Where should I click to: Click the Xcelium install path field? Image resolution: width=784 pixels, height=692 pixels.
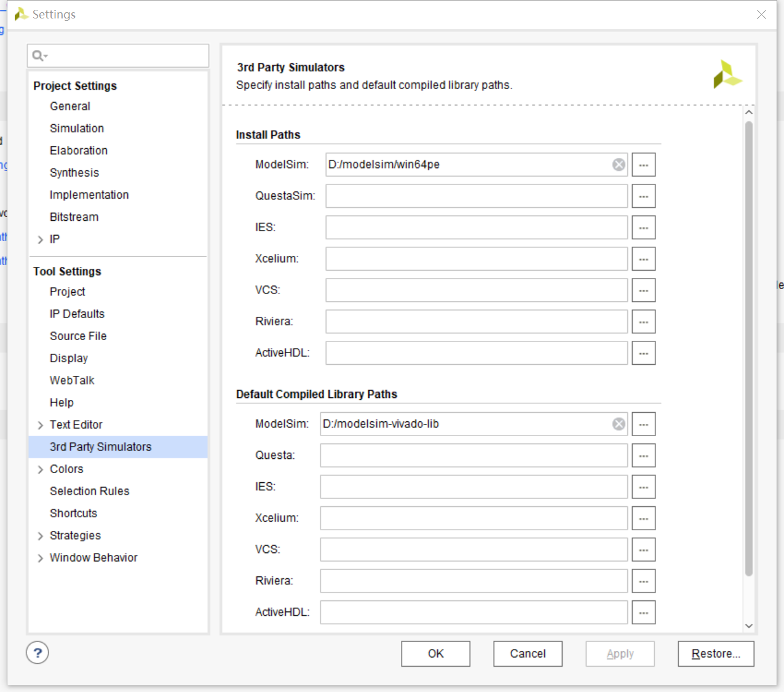(477, 259)
